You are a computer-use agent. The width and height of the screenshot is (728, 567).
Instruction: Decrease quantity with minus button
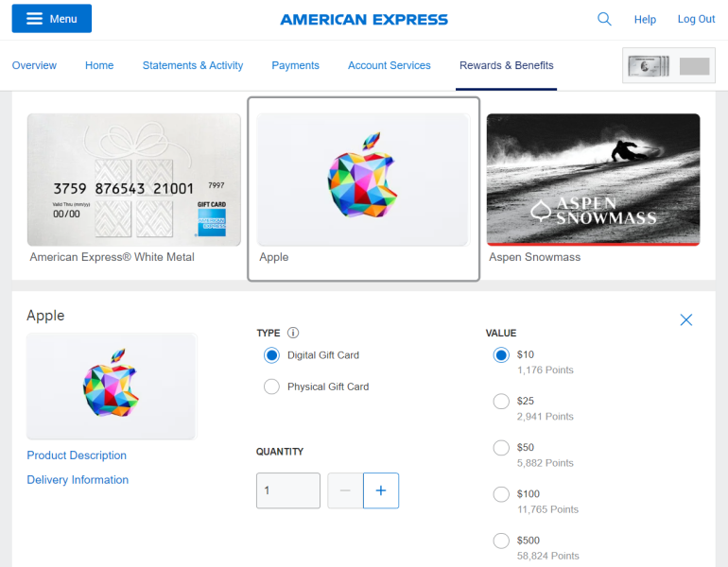coord(345,490)
